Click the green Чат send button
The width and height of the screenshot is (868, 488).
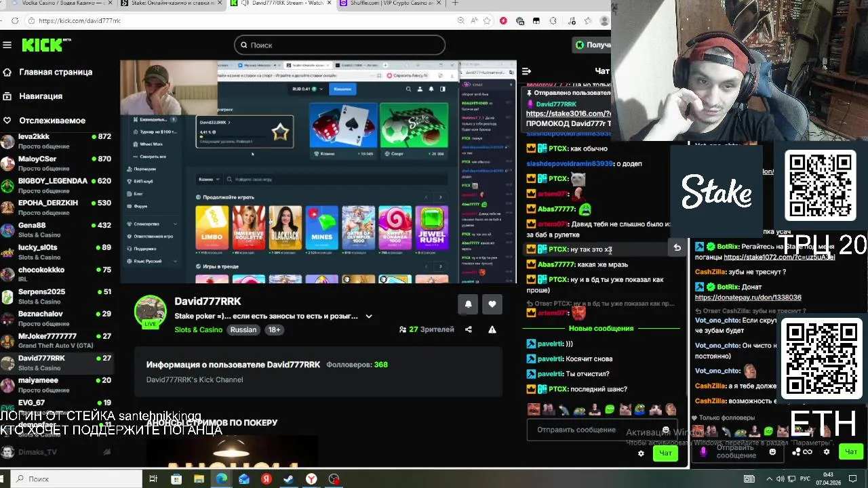pyautogui.click(x=665, y=453)
